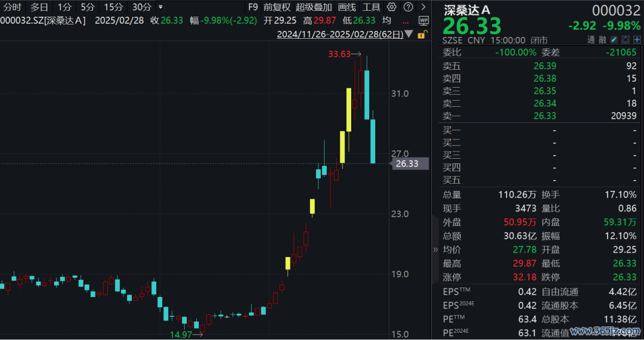Click the WP monitor icon
The image size is (644, 340).
[x=423, y=20]
